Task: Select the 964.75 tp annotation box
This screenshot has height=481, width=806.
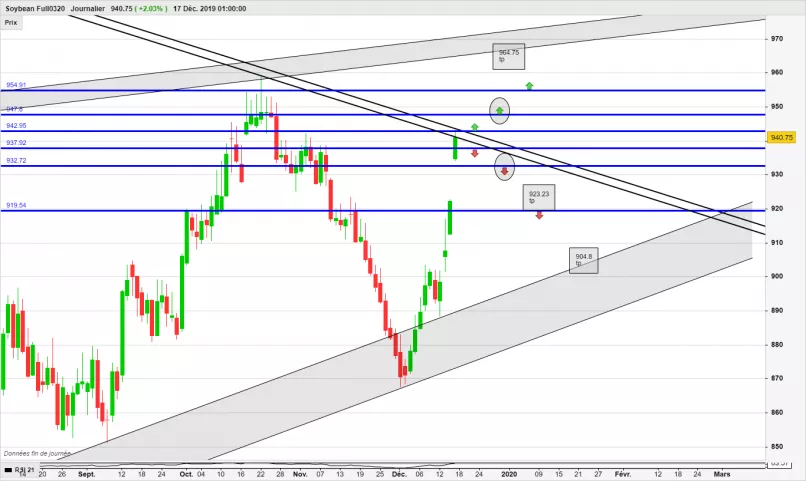Action: pyautogui.click(x=508, y=56)
